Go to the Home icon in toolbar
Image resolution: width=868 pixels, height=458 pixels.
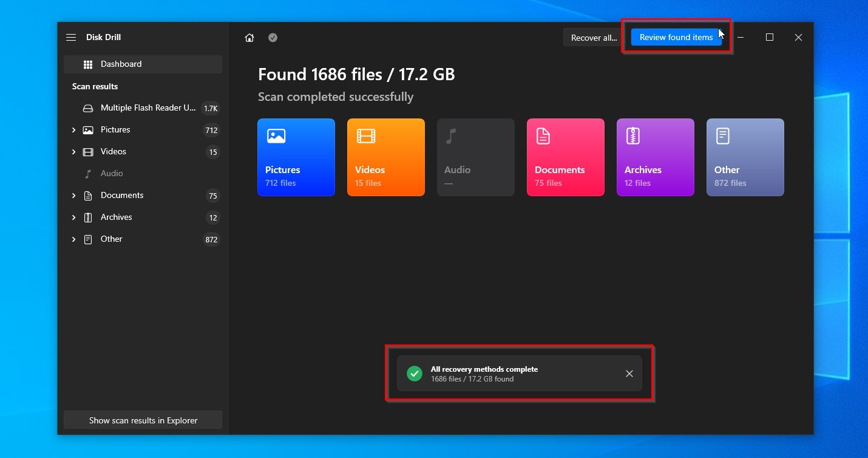tap(249, 38)
